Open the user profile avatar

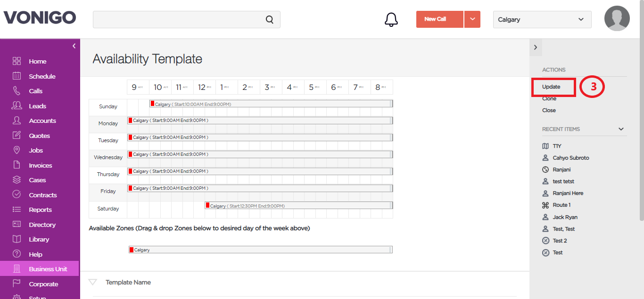click(x=617, y=19)
